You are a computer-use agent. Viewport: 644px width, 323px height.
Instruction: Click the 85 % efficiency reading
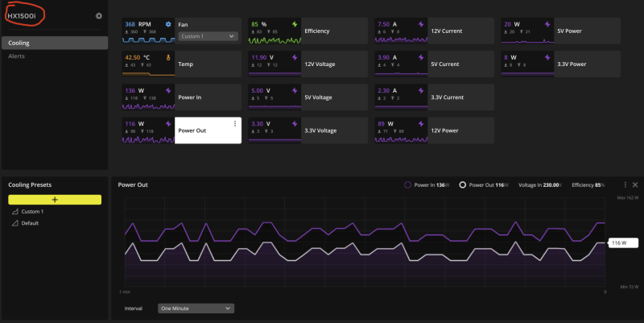point(259,24)
